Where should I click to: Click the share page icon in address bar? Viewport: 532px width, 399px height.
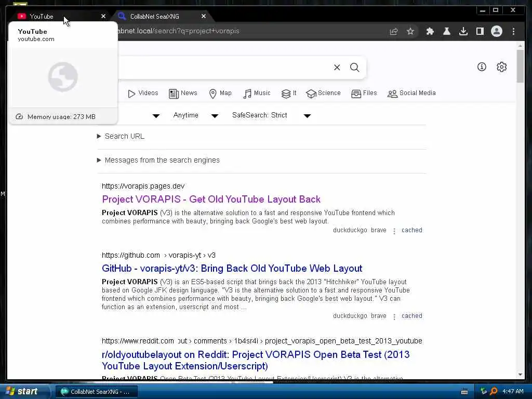(x=394, y=31)
